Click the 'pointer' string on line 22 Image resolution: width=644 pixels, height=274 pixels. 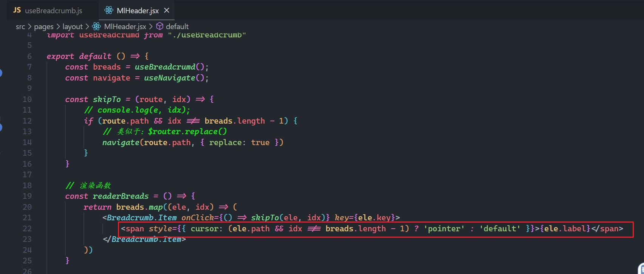[444, 229]
